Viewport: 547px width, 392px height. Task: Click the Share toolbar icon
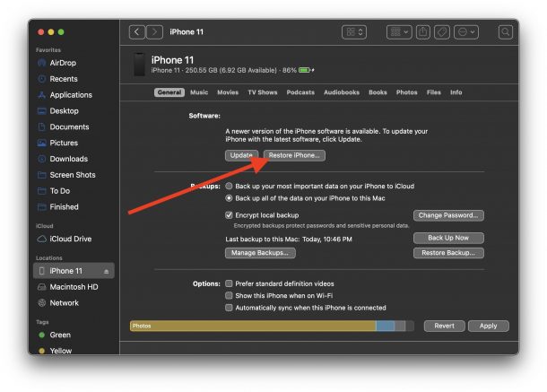click(423, 32)
